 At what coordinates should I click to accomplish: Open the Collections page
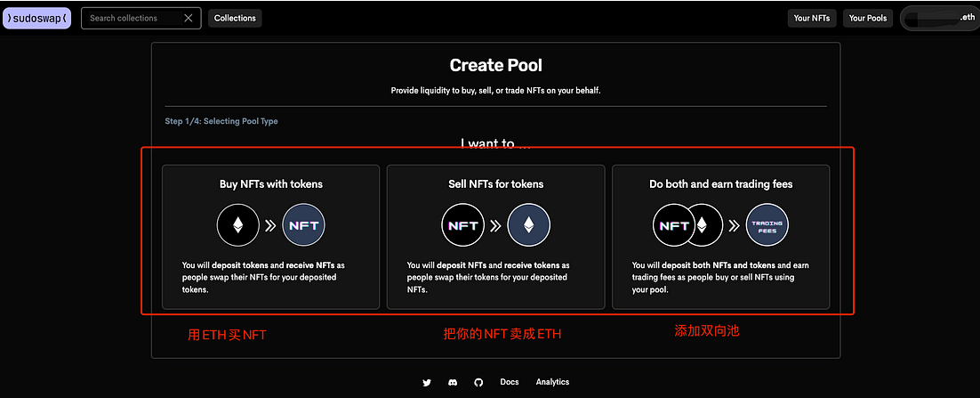tap(235, 18)
